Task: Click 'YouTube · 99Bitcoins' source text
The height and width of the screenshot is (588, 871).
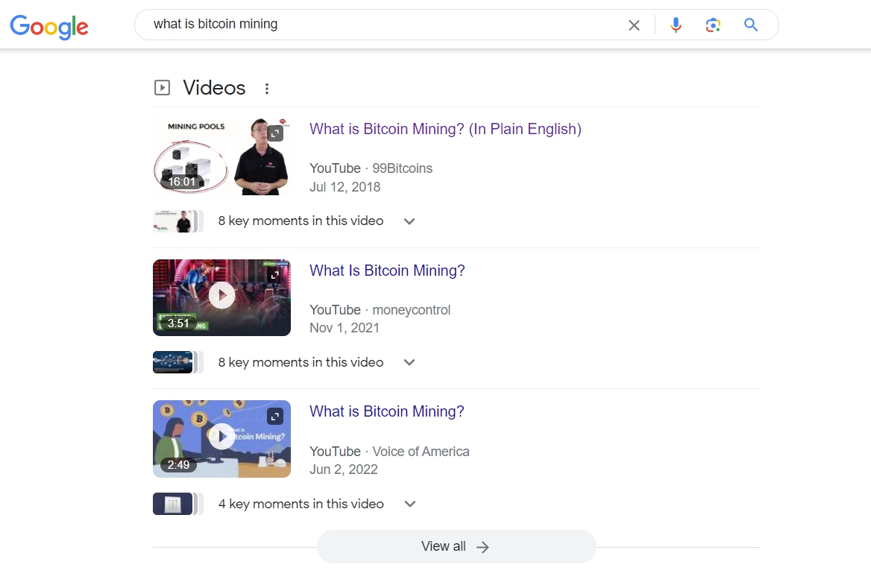Action: 371,168
